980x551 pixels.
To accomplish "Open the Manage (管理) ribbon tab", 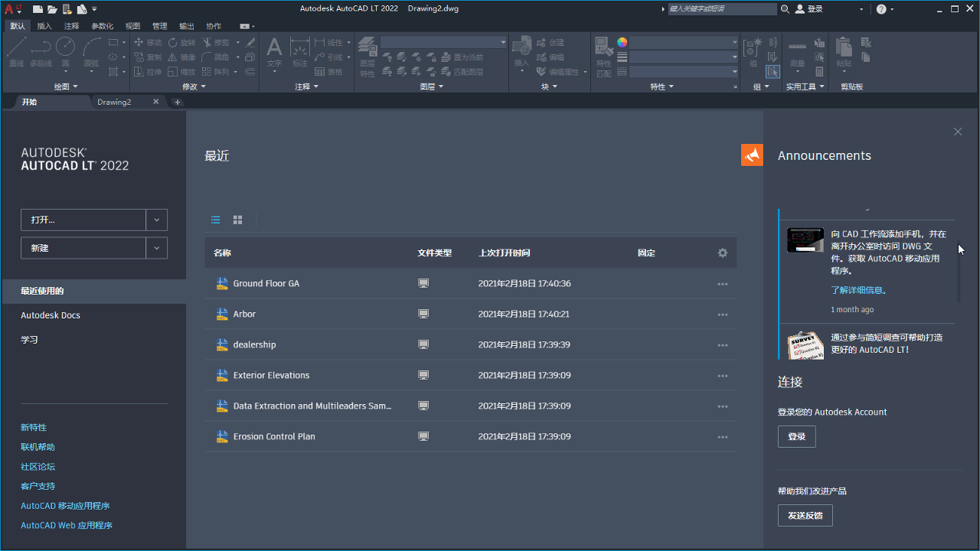I will pyautogui.click(x=159, y=26).
